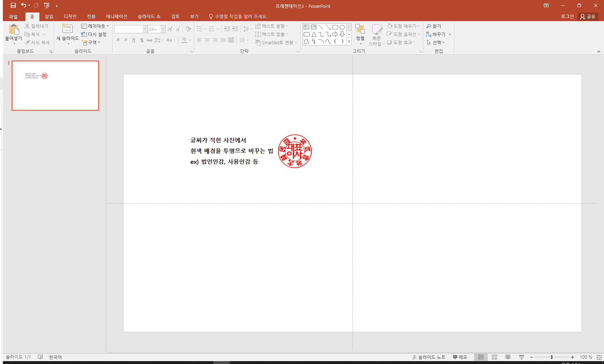Viewport: 604px width, 364px height.
Task: Click the Tell me what to do search box
Action: pos(238,16)
